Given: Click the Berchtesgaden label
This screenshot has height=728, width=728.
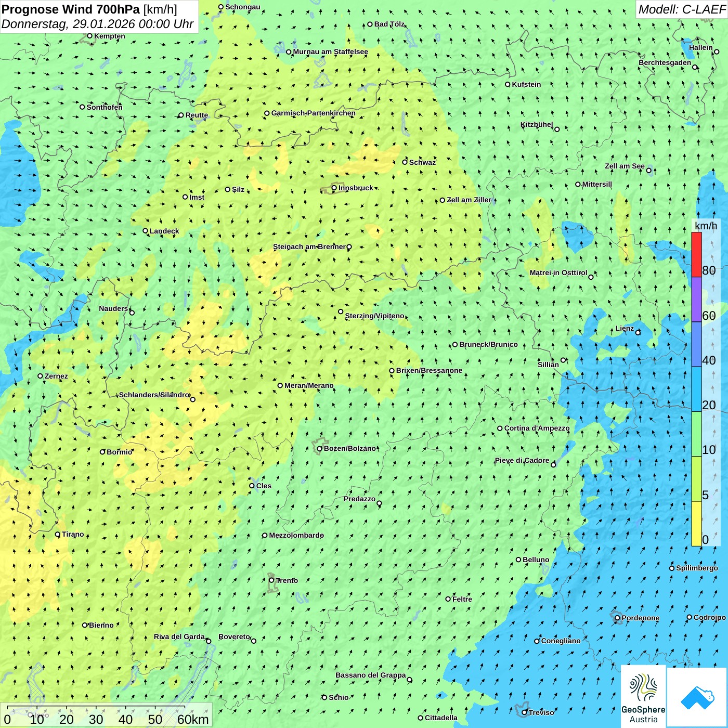Looking at the screenshot, I should (665, 62).
